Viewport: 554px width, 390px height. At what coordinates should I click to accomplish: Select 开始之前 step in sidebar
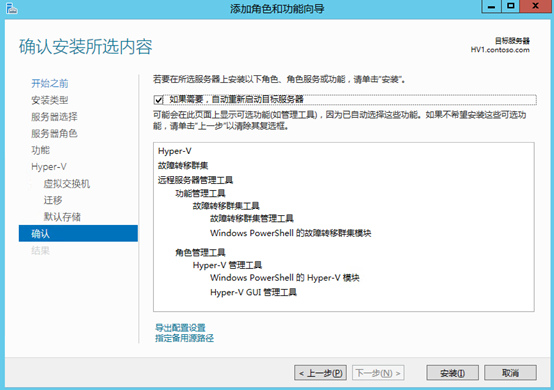pyautogui.click(x=50, y=83)
